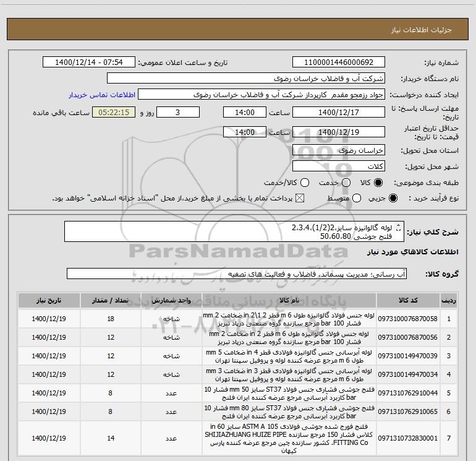Image resolution: width=476 pixels, height=461 pixels.
Task: Click the general need description text area
Action: click(234, 231)
